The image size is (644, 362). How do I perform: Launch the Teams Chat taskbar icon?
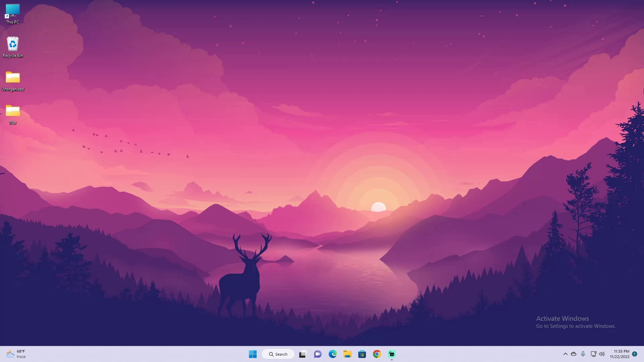point(318,354)
